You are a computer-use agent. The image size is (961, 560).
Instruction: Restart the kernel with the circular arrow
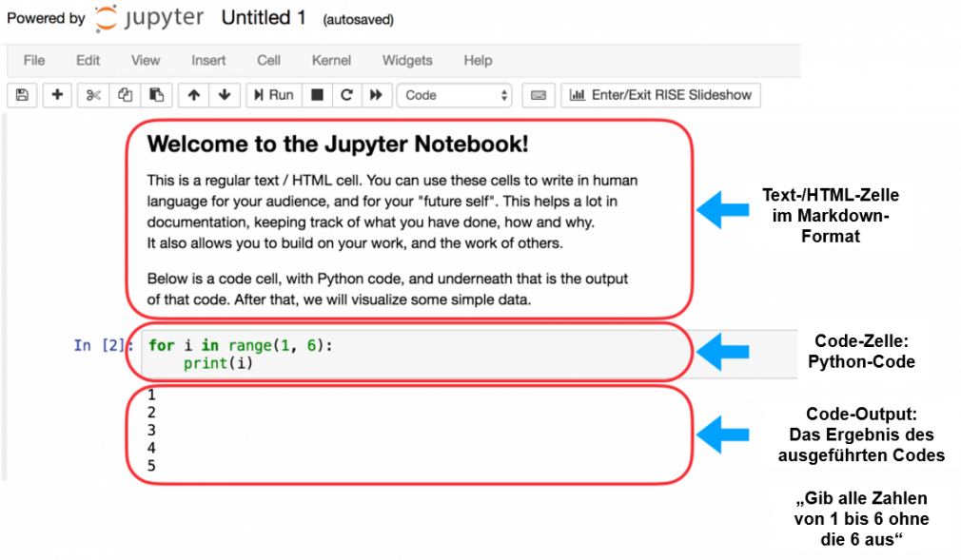point(347,95)
